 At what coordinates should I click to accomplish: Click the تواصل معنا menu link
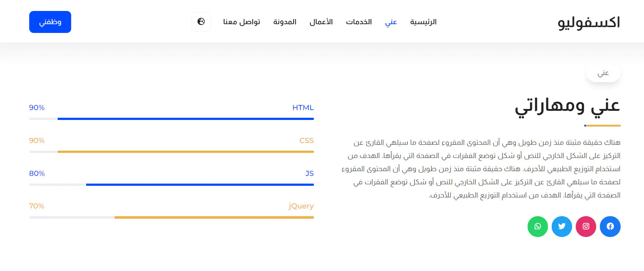click(241, 22)
